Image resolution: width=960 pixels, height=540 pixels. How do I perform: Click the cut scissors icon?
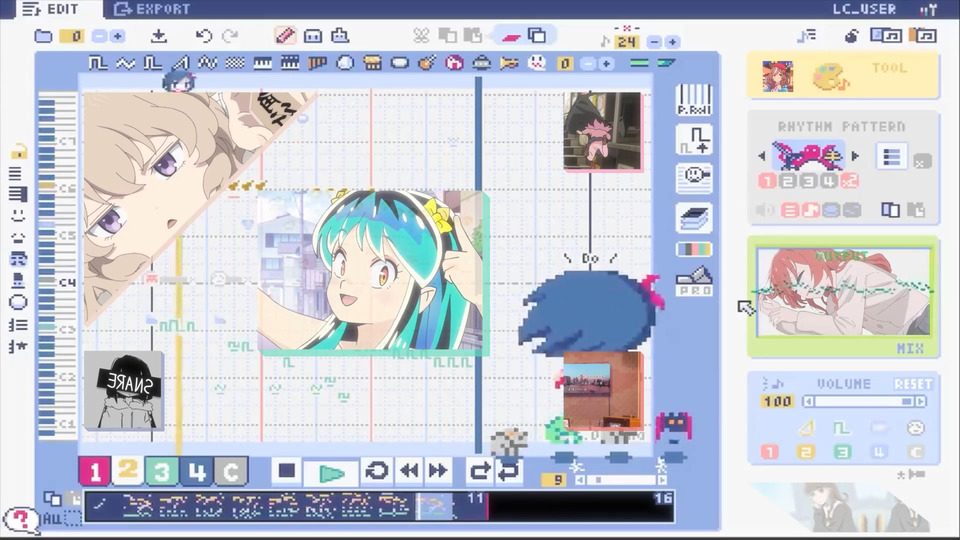[421, 36]
